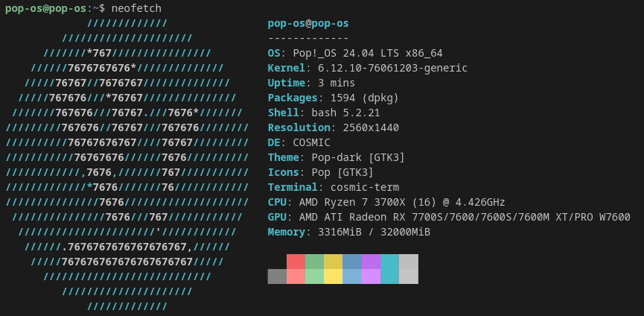Click the Terminal value cosmic-term
644x316 pixels.
(365, 187)
